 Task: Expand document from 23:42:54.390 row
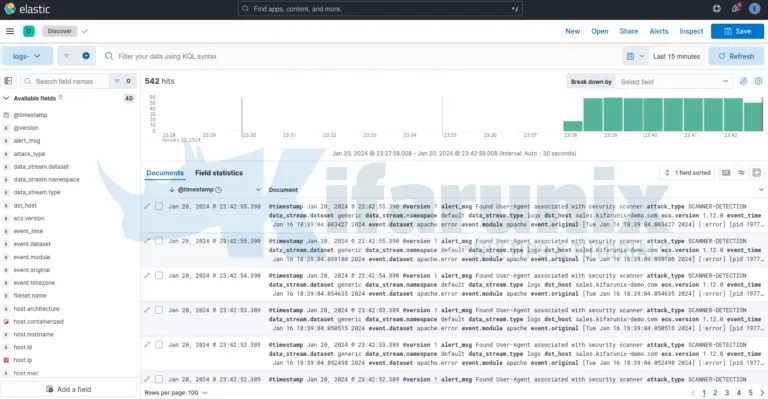147,275
